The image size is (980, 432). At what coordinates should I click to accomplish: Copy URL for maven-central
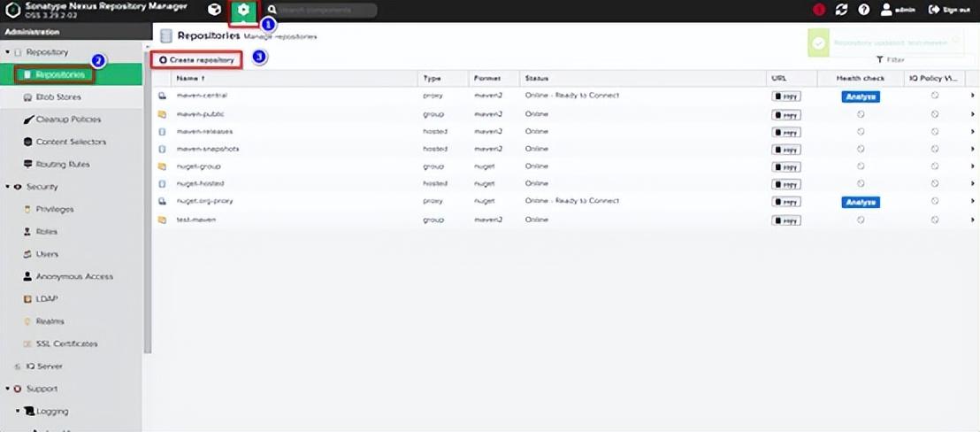pyautogui.click(x=786, y=96)
